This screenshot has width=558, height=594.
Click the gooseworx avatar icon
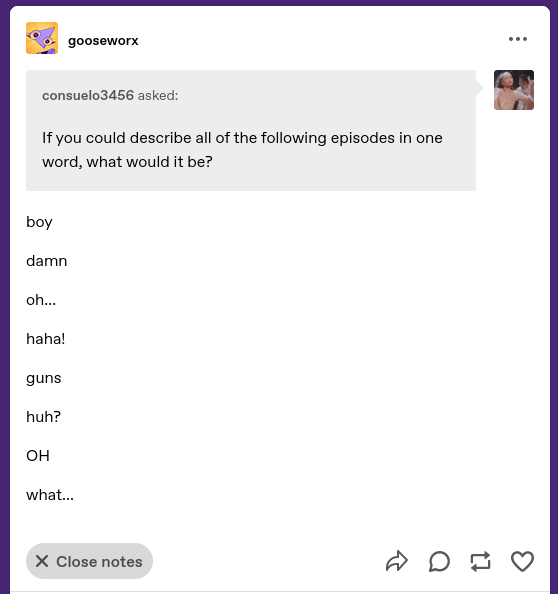tap(42, 38)
